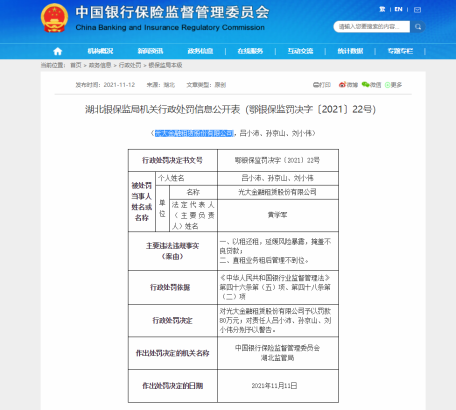Viewport: 456px width, 410px height.
Task: Click 个人姓名 label cell
Action: coord(186,178)
